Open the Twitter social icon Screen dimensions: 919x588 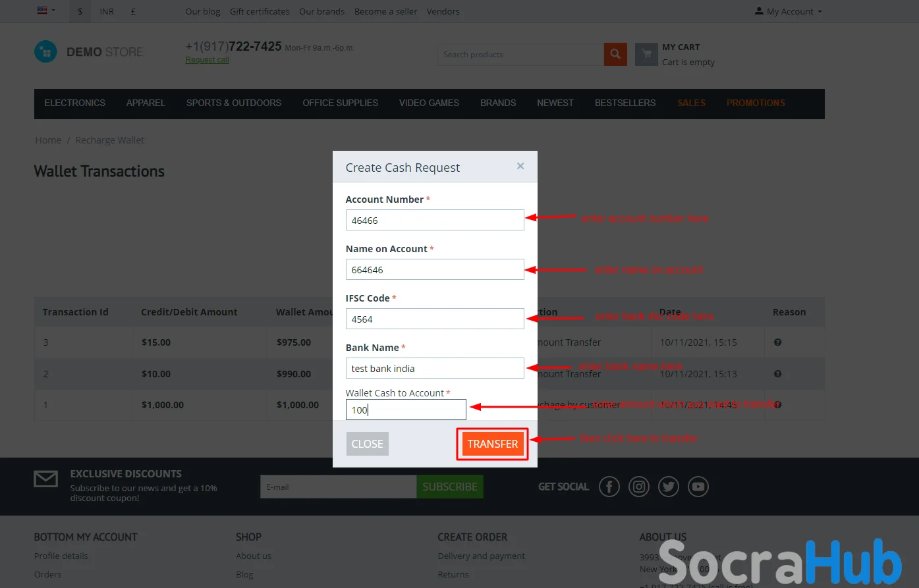[x=669, y=487]
